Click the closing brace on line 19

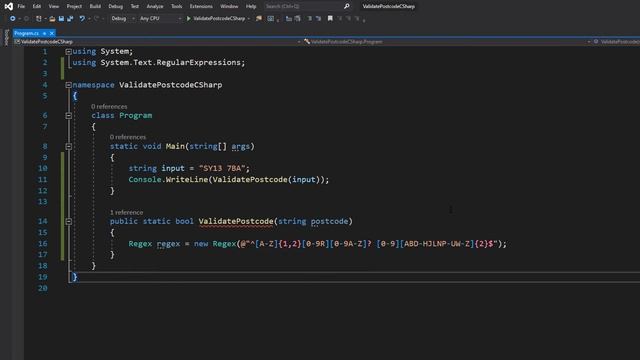point(75,277)
